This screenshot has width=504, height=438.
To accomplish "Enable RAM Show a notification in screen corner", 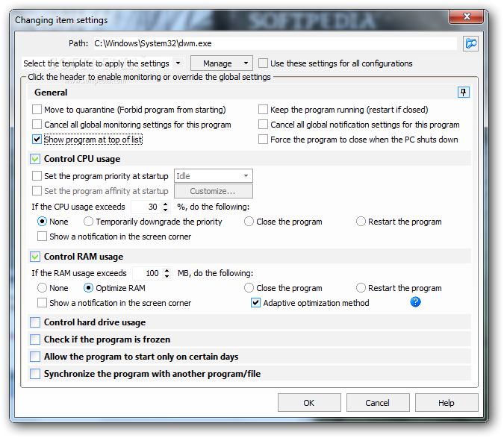I will click(42, 303).
